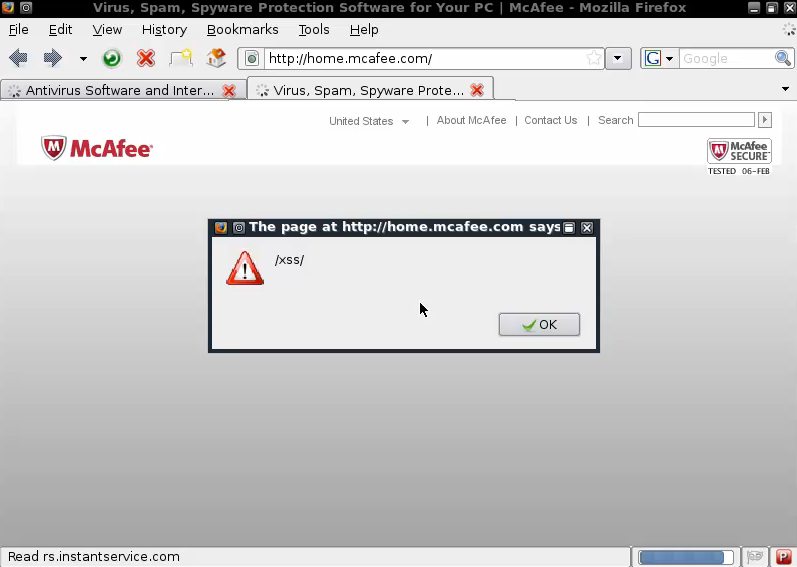This screenshot has height=567, width=797.
Task: Click the red P status bar icon
Action: [x=783, y=557]
